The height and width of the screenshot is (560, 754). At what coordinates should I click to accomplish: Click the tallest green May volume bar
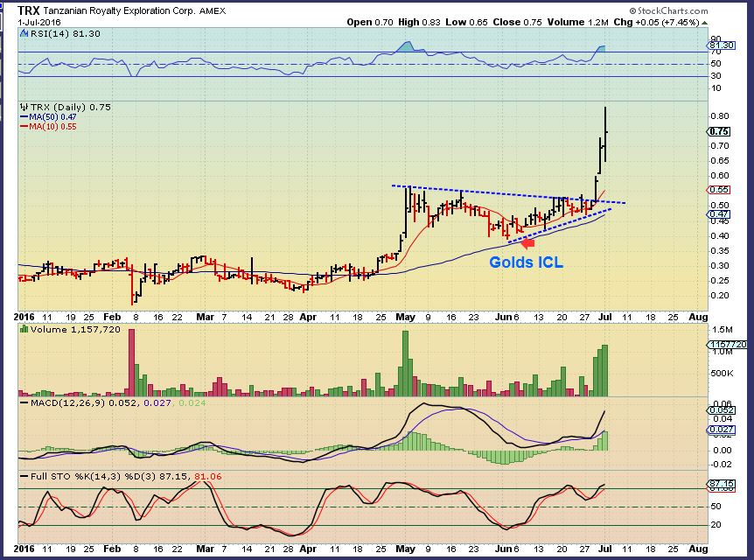tap(405, 363)
